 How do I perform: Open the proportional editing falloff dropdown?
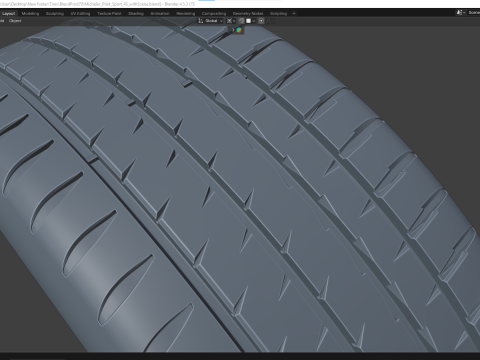click(x=270, y=21)
